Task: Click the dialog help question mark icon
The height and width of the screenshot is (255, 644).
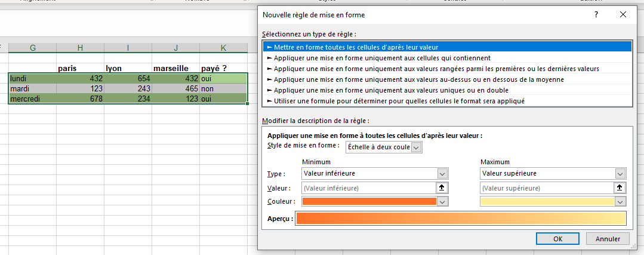Action: (596, 15)
